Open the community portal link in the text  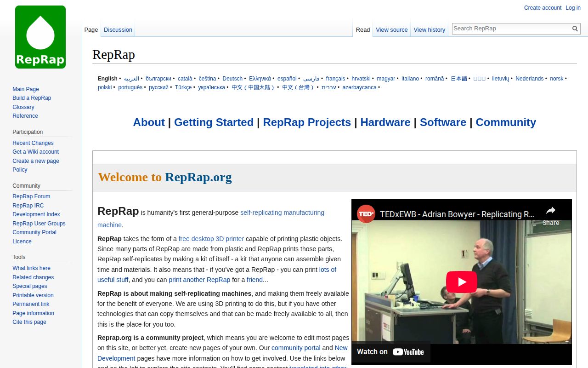[296, 348]
